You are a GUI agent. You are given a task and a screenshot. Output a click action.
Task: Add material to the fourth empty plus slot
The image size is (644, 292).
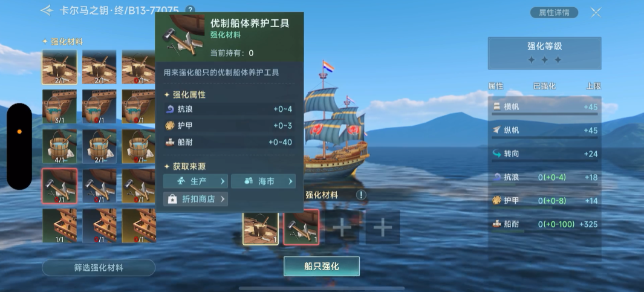coord(382,227)
